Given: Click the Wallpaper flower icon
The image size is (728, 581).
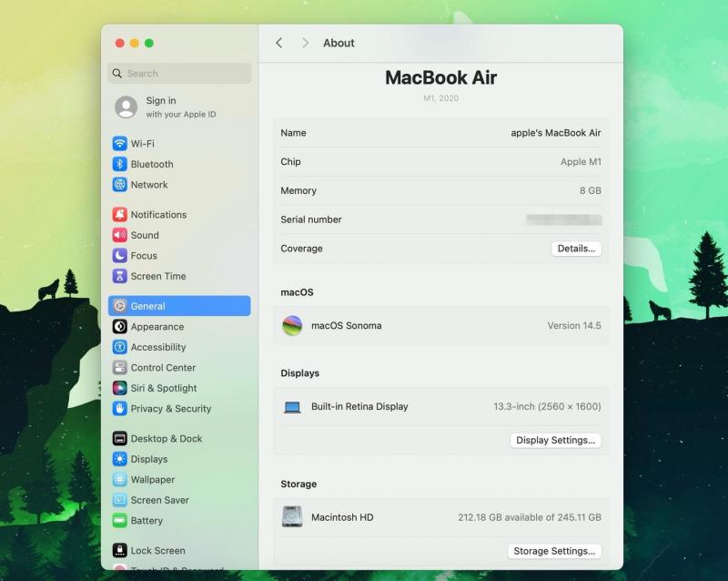Looking at the screenshot, I should 120,479.
